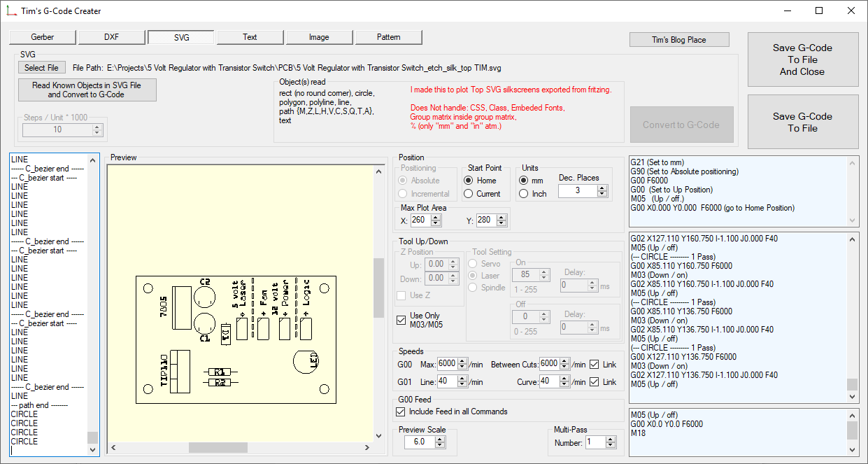Switch to the Pattern tab
Viewport: 868px width, 464px height.
pos(388,37)
